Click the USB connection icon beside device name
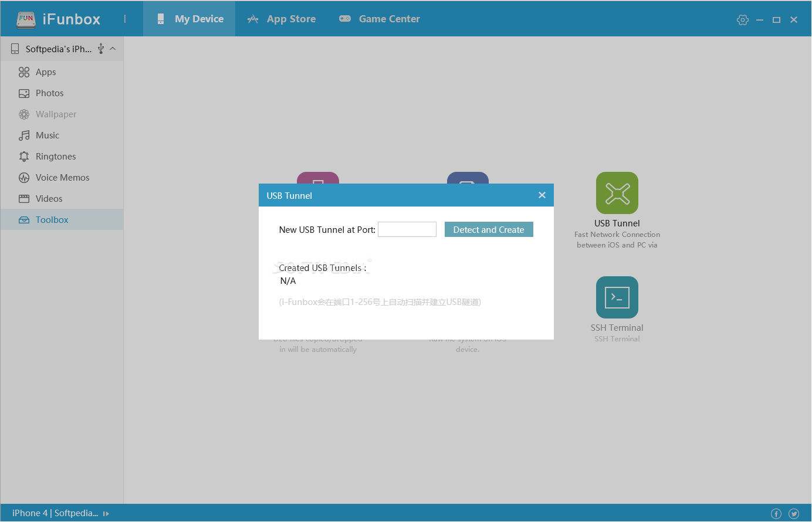Image resolution: width=812 pixels, height=522 pixels. (x=101, y=49)
